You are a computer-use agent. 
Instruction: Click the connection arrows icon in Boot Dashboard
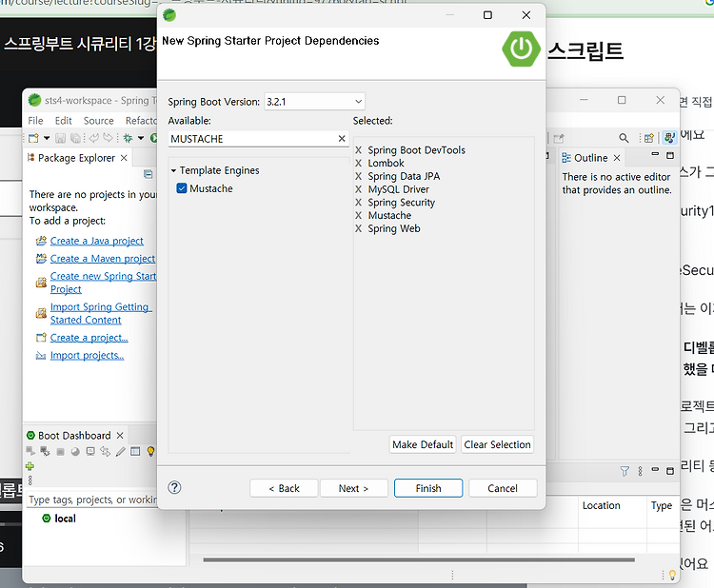105,452
